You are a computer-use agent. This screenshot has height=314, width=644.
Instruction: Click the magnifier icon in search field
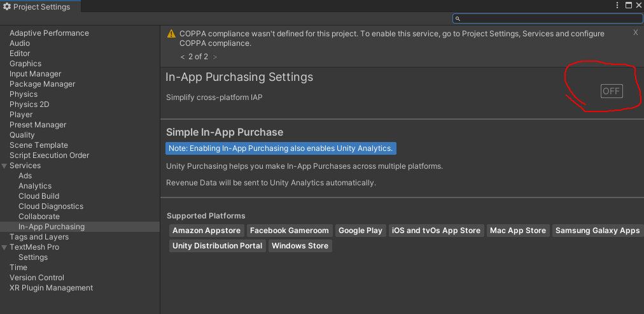[458, 18]
